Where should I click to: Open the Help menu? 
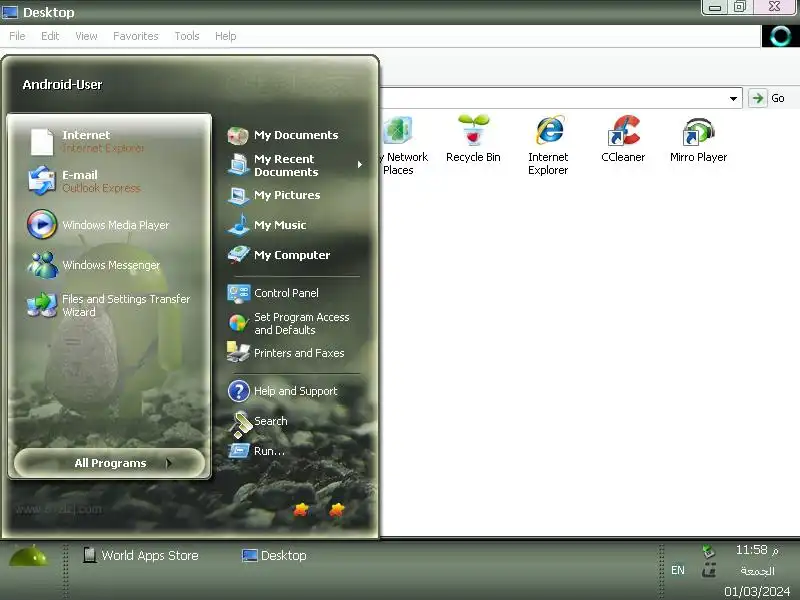pyautogui.click(x=226, y=36)
